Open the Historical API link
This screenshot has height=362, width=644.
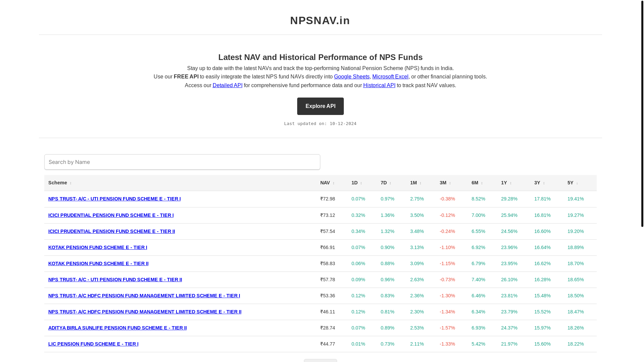click(x=379, y=85)
